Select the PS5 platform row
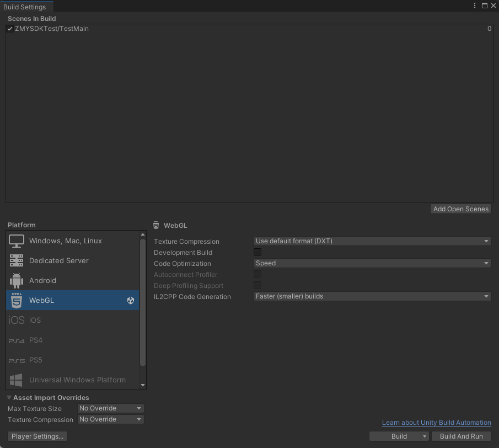The width and height of the screenshot is (499, 448). point(73,360)
